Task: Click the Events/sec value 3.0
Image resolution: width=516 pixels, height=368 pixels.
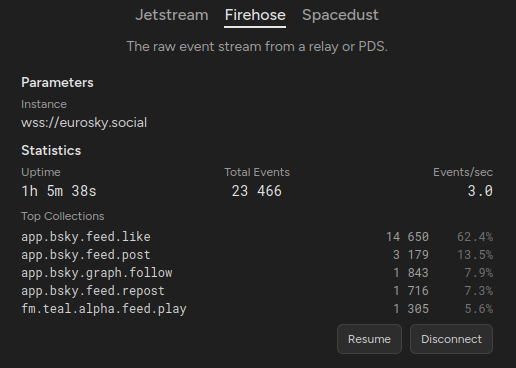Action: (480, 191)
